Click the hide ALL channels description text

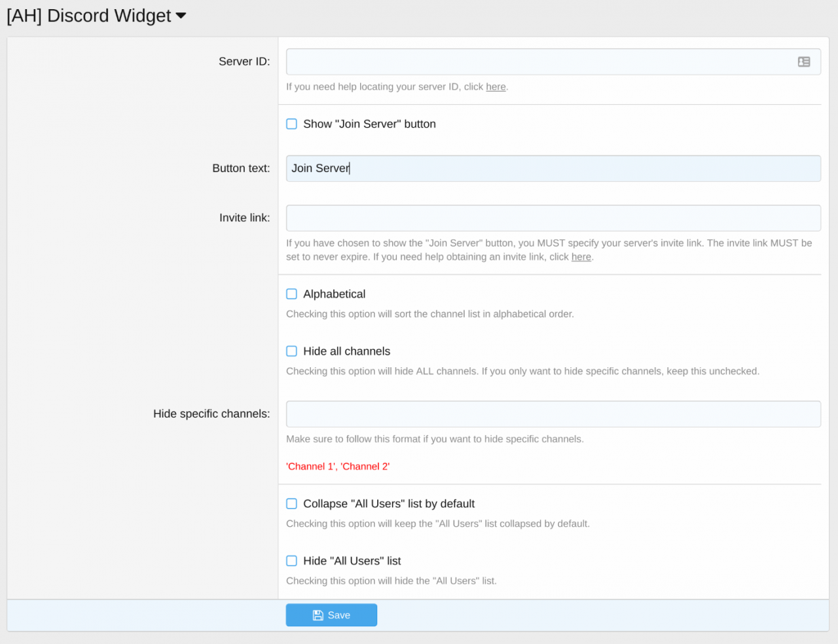tap(522, 371)
